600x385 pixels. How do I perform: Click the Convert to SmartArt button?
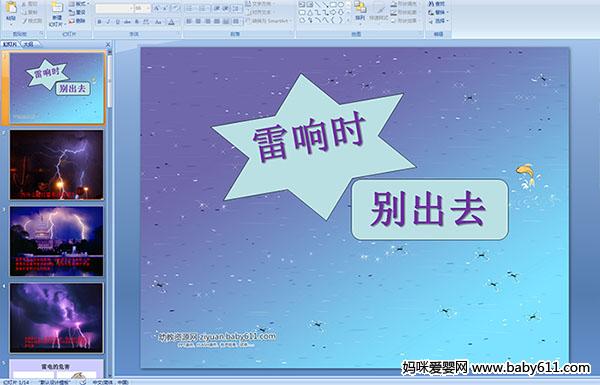click(268, 21)
